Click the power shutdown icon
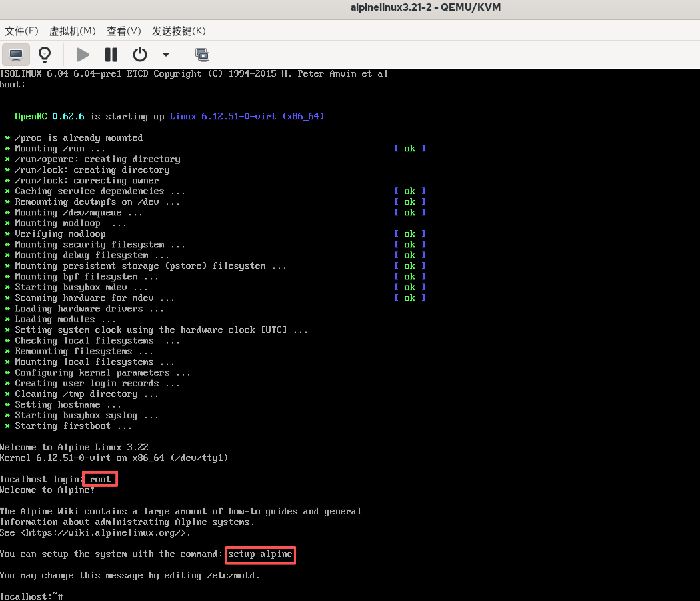The height and width of the screenshot is (601, 700). tap(140, 55)
